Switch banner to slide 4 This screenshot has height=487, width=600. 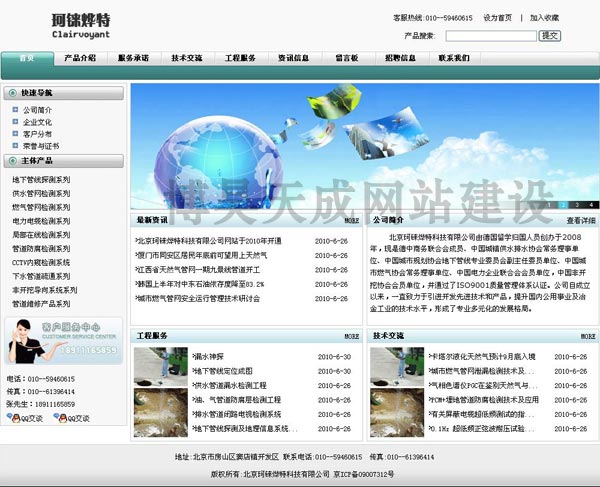(x=591, y=205)
